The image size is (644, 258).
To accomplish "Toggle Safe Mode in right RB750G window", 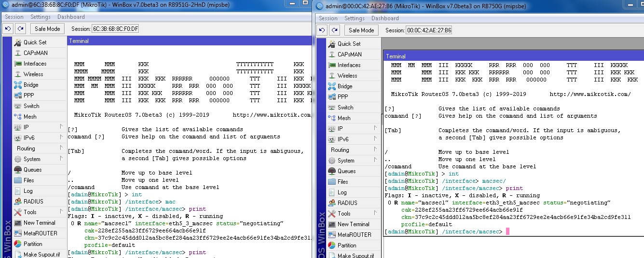I will click(361, 30).
